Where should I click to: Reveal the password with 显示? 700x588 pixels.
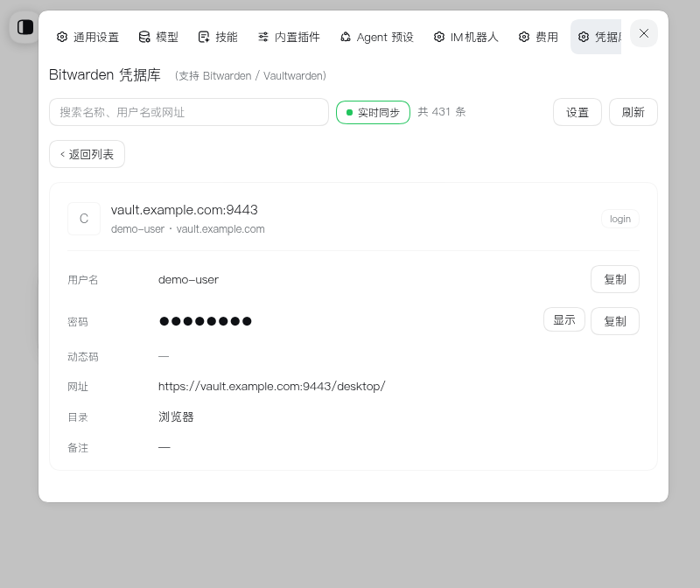tap(564, 319)
